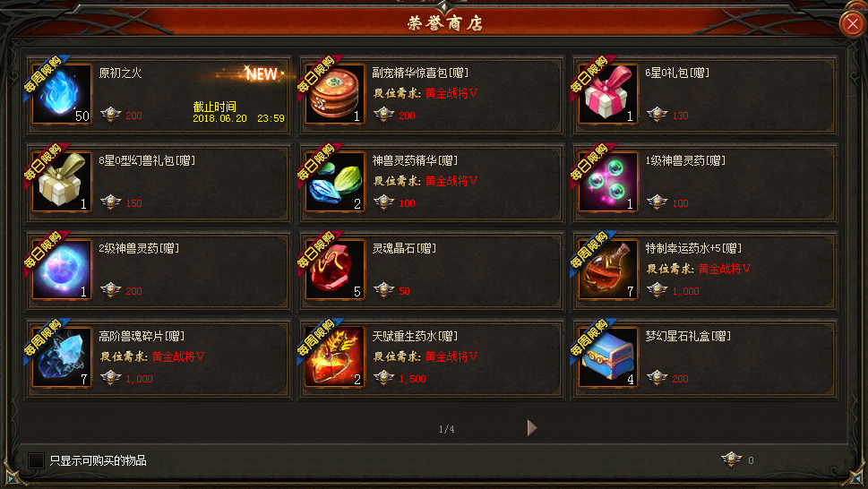Click the 天赋重生药水 winged heart icon

335,357
